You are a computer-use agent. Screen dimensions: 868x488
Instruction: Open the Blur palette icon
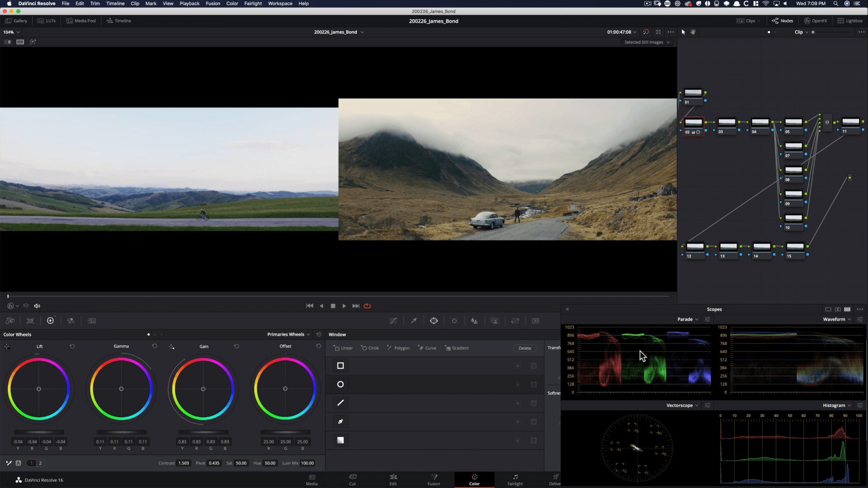pos(475,321)
